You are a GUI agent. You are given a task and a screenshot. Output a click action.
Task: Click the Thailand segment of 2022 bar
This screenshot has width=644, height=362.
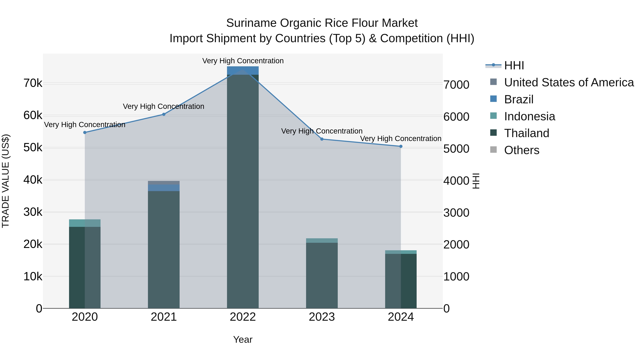[x=243, y=192]
